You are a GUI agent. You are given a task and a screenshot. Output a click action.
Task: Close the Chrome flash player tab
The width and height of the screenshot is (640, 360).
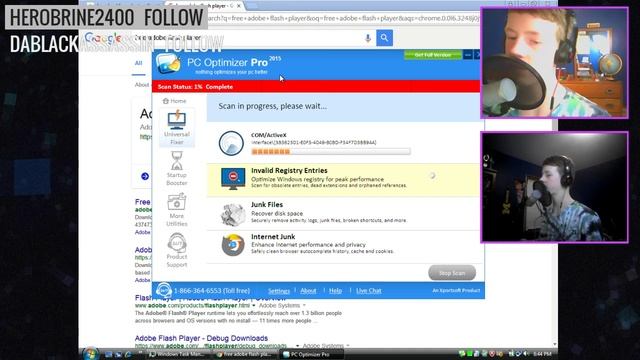click(x=239, y=6)
